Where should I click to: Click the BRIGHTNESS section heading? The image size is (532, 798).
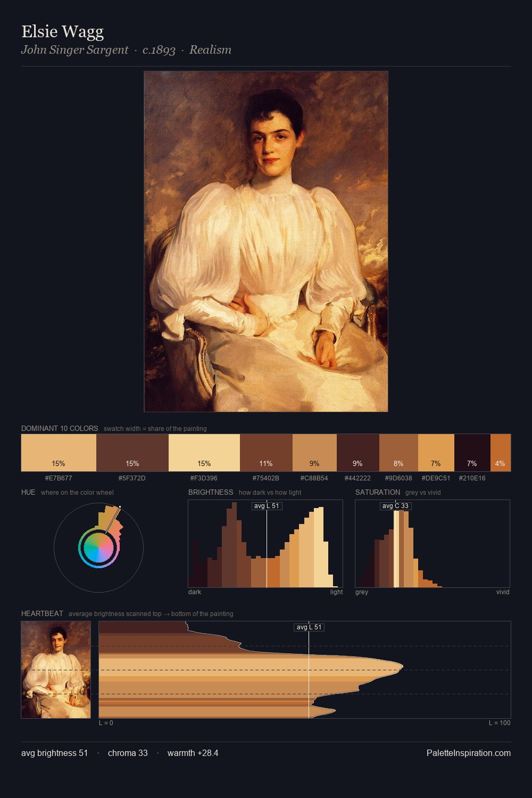click(x=211, y=492)
